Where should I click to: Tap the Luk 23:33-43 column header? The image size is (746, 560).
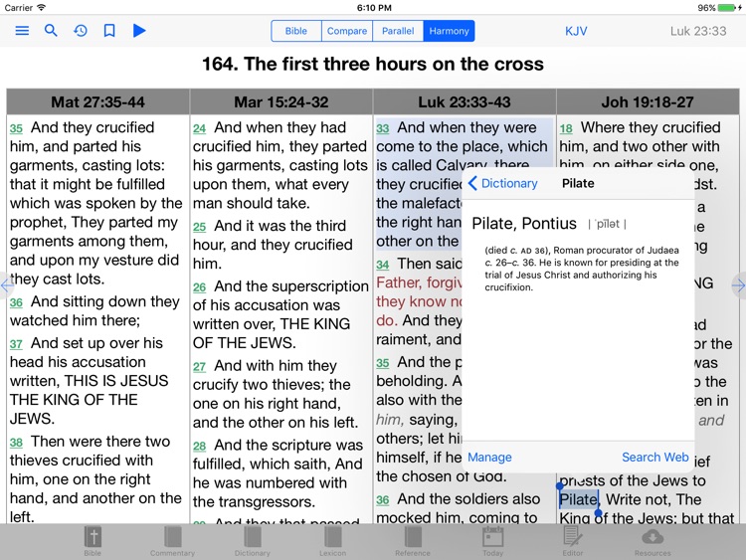click(465, 101)
